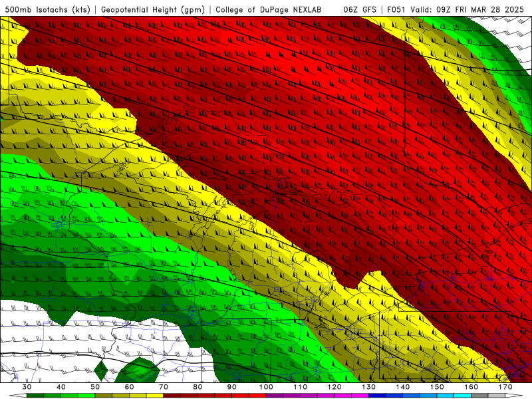Screen dimensions: 532x399
Task: Click the legend value 50
Action: pos(95,387)
